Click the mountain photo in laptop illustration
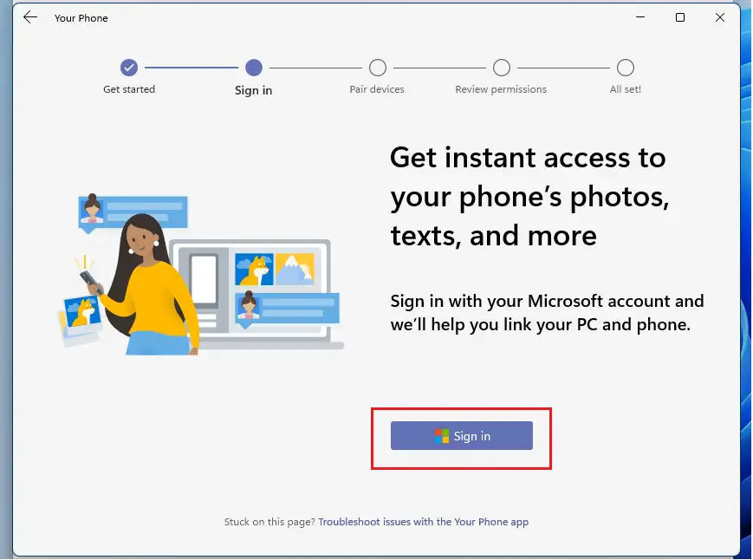This screenshot has width=753, height=560. 295,269
